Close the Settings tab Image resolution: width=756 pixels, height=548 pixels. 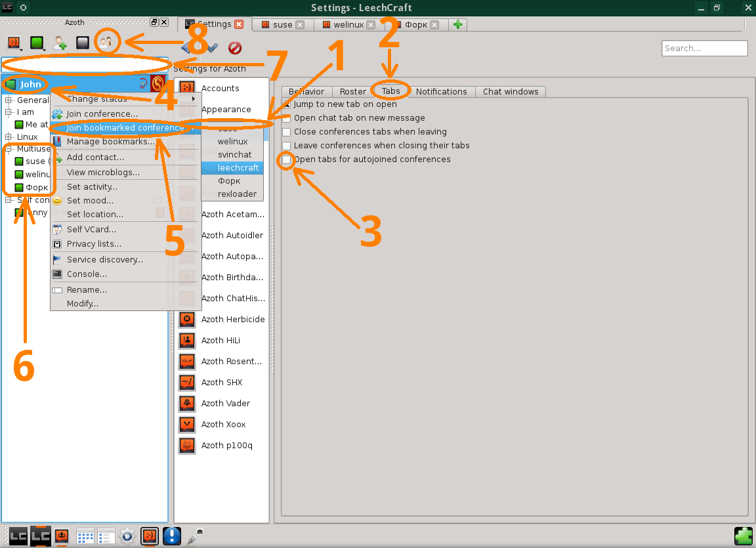[x=239, y=24]
